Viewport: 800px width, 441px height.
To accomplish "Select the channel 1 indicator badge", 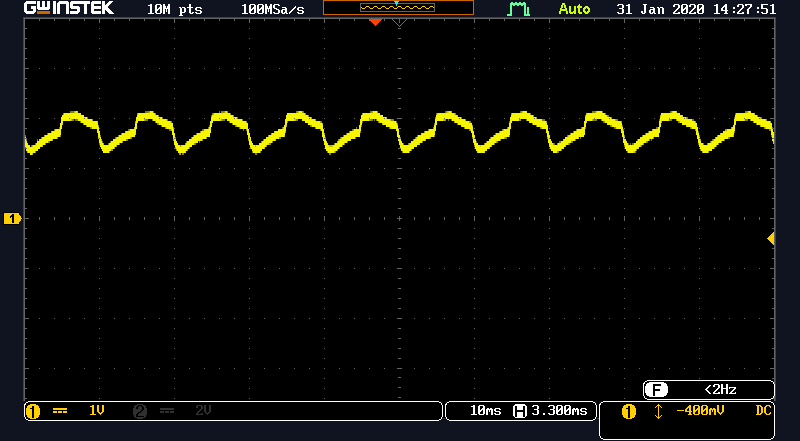I will click(32, 411).
